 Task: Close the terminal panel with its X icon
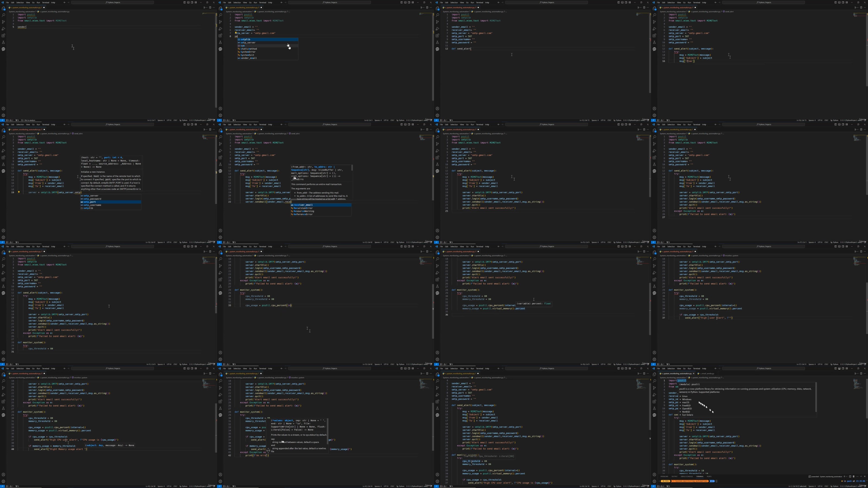click(x=865, y=477)
